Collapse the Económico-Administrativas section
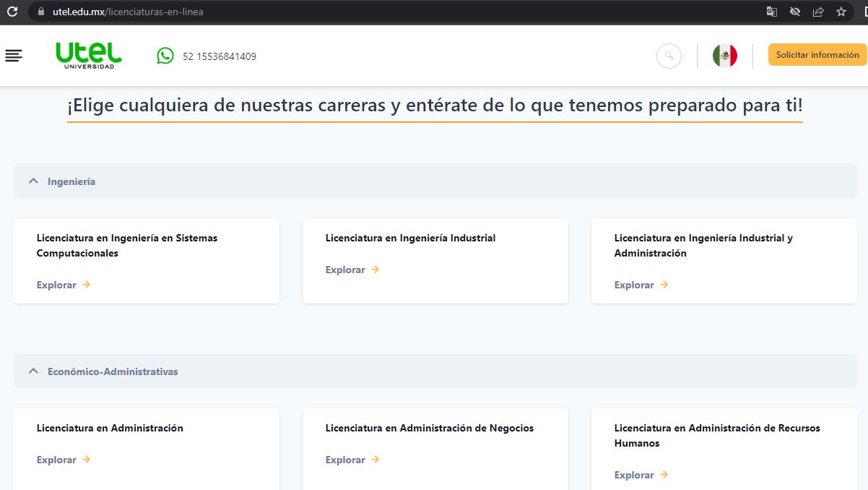Image resolution: width=868 pixels, height=490 pixels. (33, 371)
